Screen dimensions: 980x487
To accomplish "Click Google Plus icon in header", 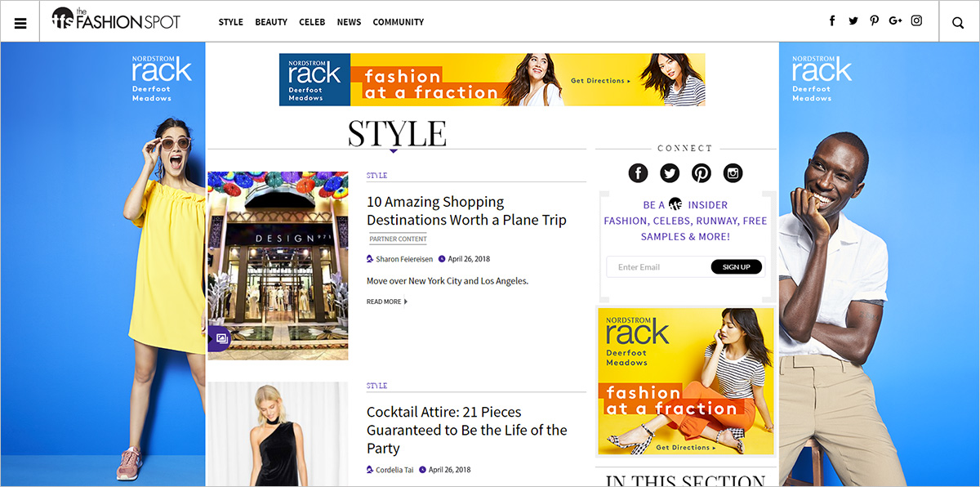I will coord(895,21).
